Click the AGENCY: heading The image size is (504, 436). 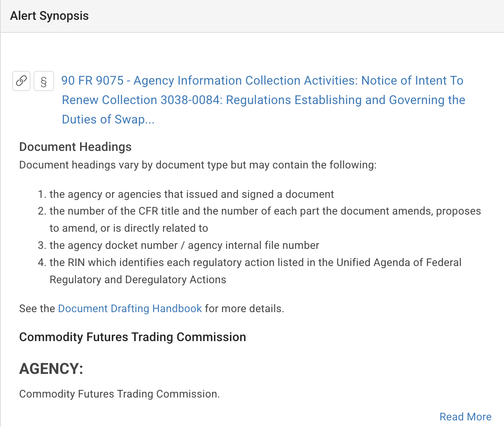click(x=51, y=369)
